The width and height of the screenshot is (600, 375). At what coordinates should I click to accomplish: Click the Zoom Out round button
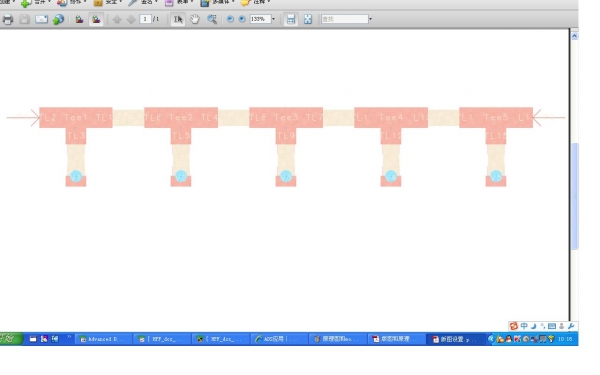click(x=230, y=19)
